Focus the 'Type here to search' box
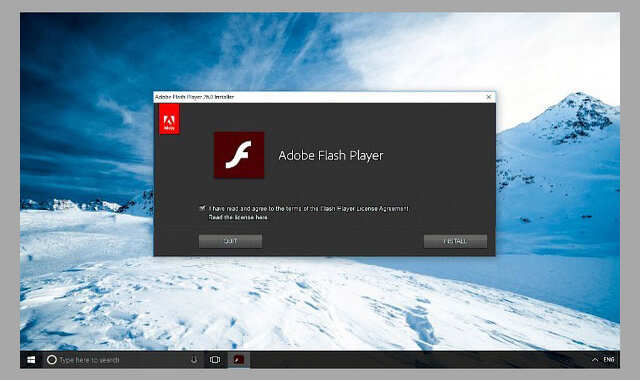The height and width of the screenshot is (380, 640). (x=122, y=360)
